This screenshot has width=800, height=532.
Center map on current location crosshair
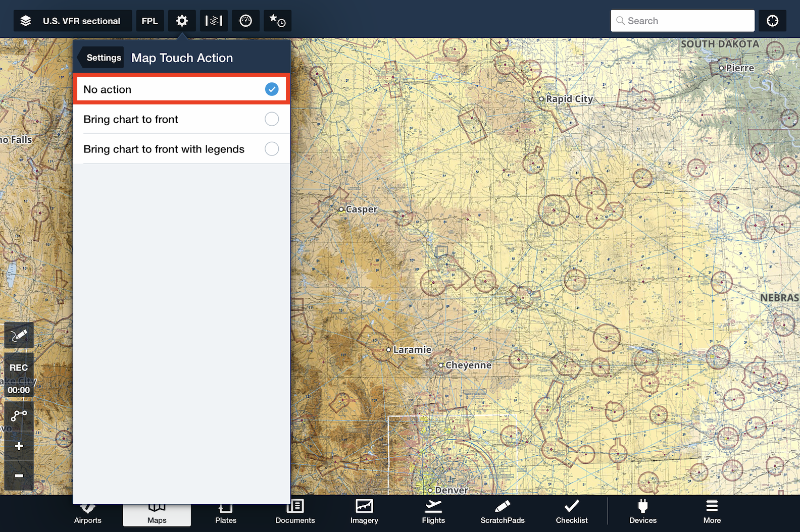coord(772,21)
